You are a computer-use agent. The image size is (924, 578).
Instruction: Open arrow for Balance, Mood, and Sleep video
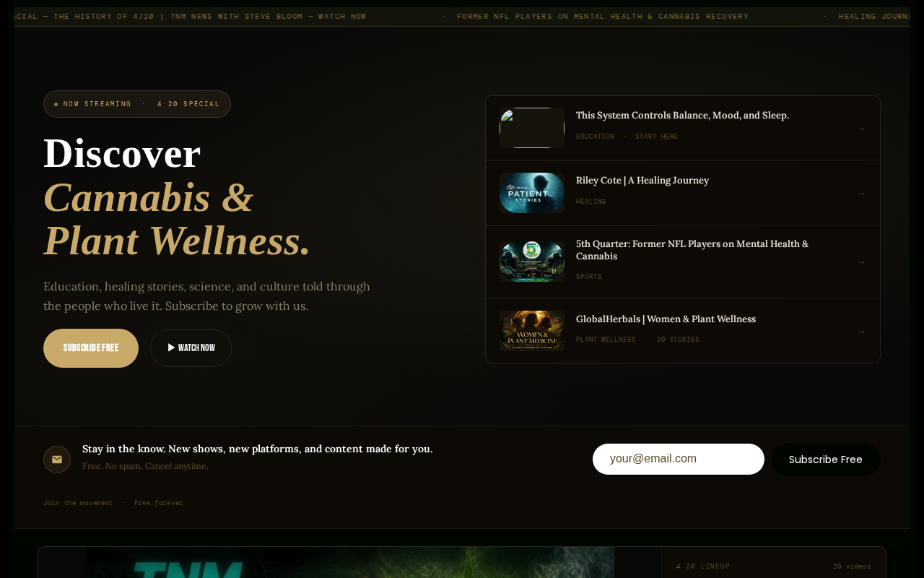click(861, 129)
